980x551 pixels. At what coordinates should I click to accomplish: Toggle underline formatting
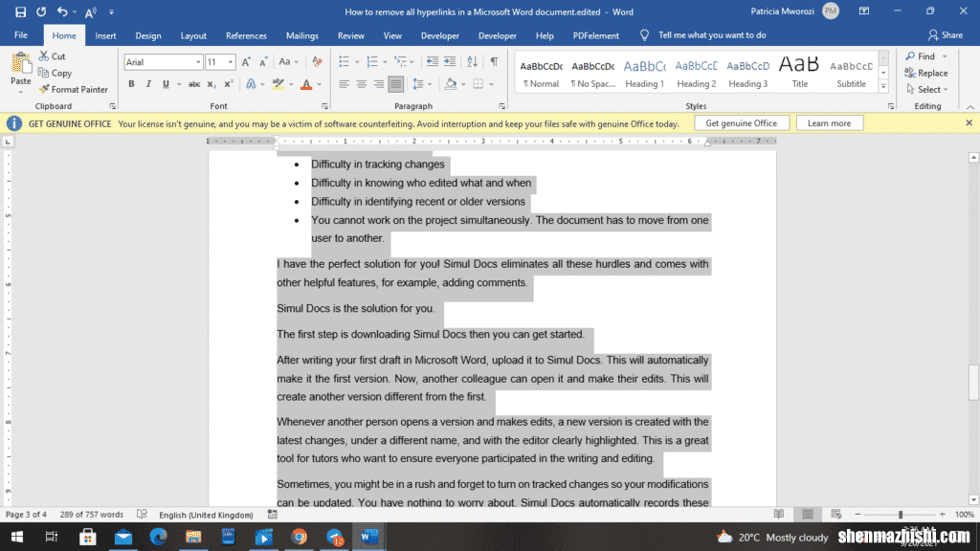(x=166, y=84)
